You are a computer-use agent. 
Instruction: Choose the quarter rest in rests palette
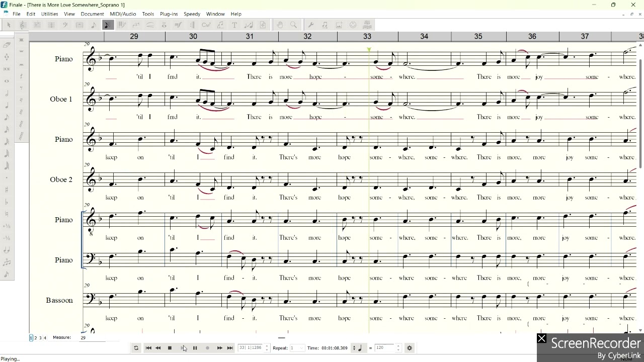[21, 76]
